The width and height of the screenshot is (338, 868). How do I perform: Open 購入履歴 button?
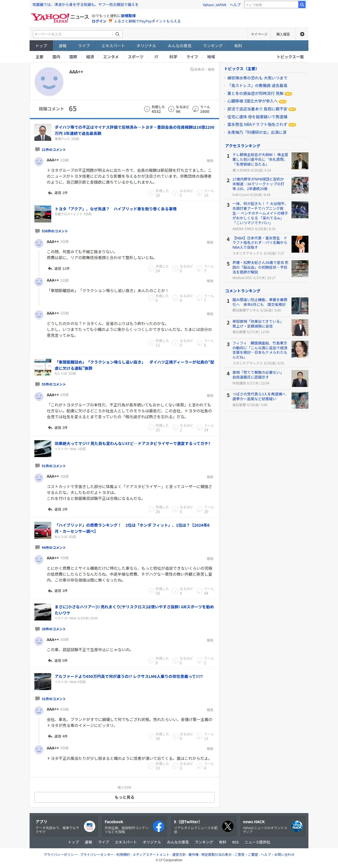point(283,34)
